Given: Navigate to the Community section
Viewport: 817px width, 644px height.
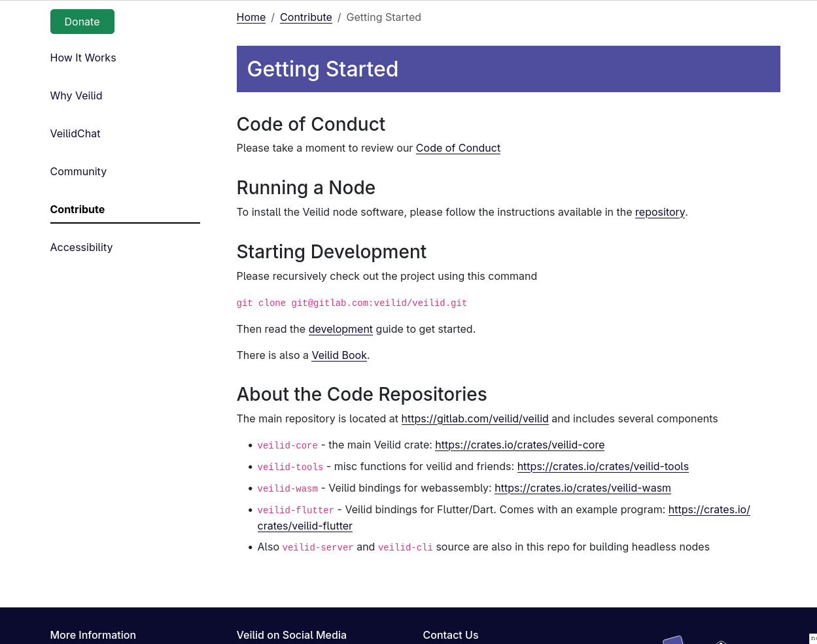Looking at the screenshot, I should click(78, 172).
